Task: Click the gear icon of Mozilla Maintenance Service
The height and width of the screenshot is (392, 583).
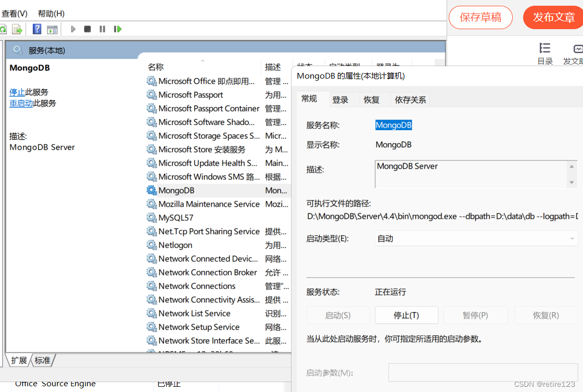Action: [x=151, y=204]
